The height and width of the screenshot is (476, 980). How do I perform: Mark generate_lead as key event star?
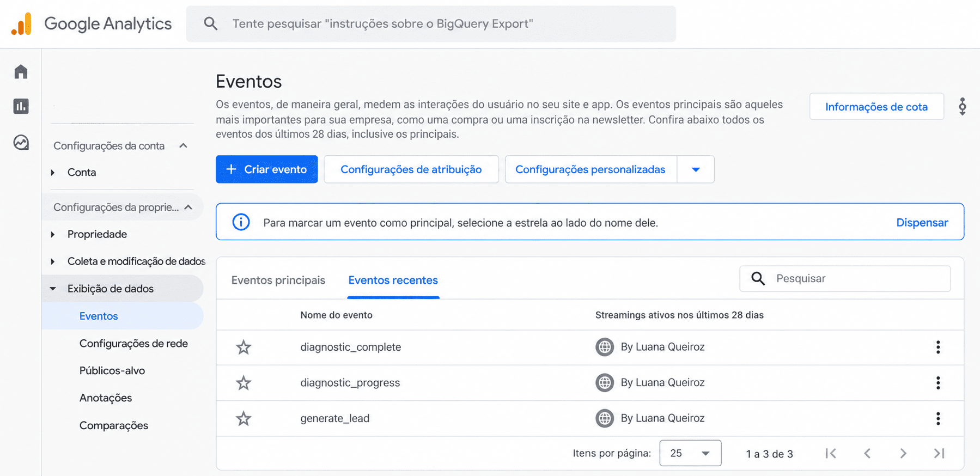244,419
